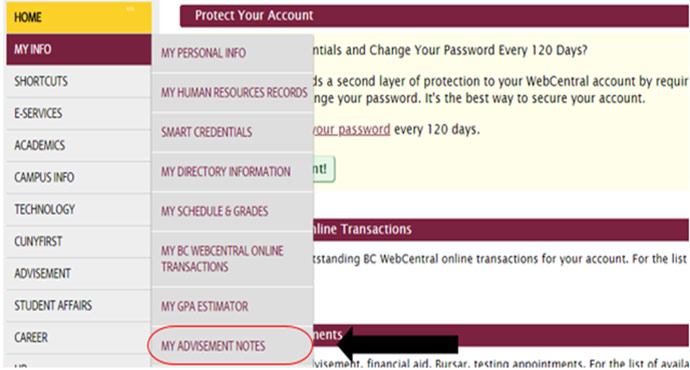Open MY BC WEBCENTRAL ONLINE TRANSACTIONS
Viewport: 690px width, 370px height.
(x=232, y=259)
